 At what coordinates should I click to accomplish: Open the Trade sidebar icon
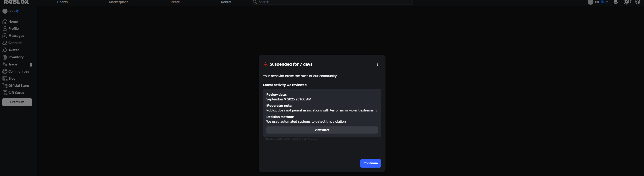click(x=5, y=64)
